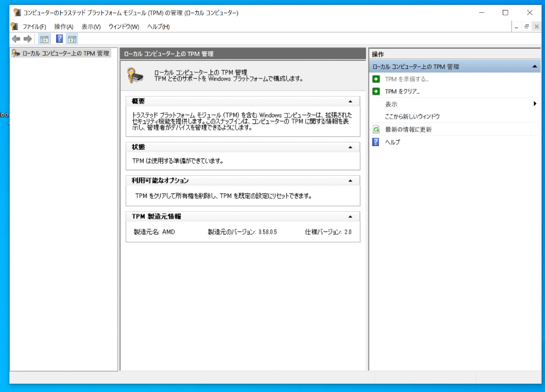Collapse the 状態 section arrow
The image size is (545, 392).
(x=350, y=147)
